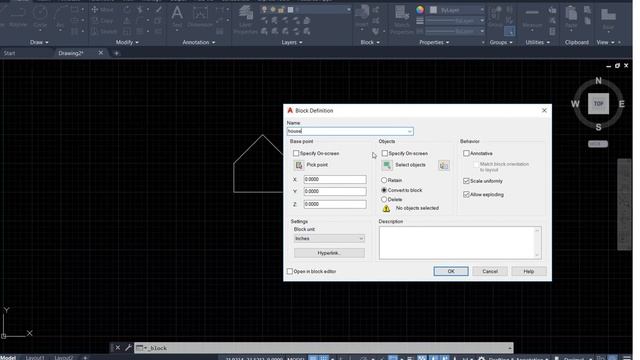Click the Description text area

pyautogui.click(x=460, y=243)
